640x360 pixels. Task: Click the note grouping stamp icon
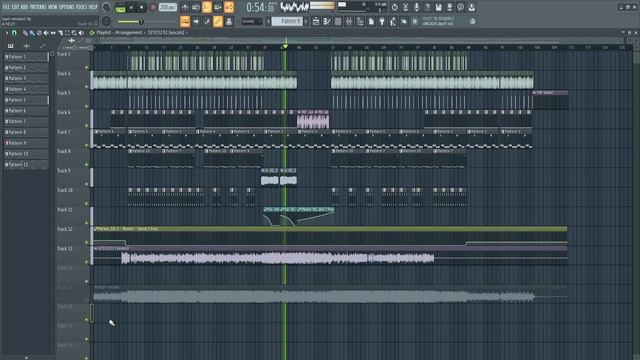229,21
